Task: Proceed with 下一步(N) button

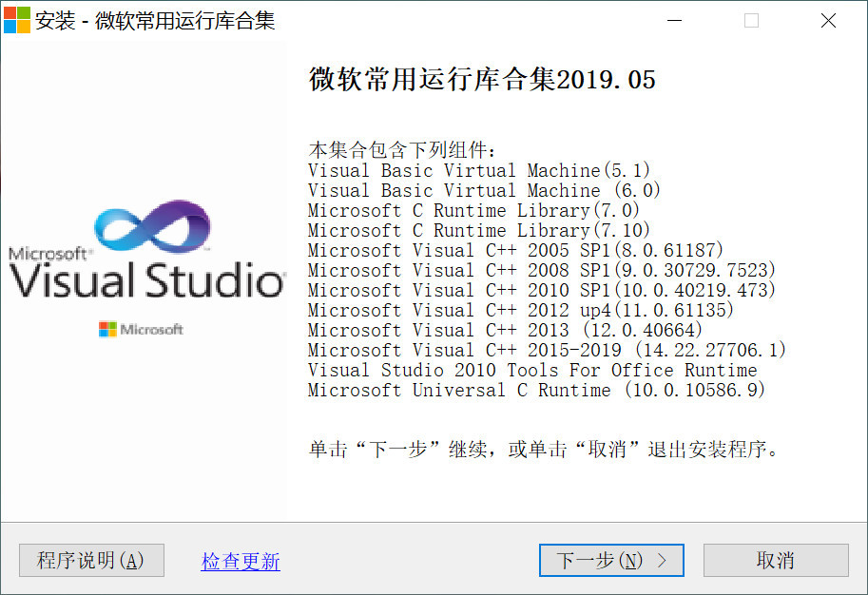Action: pyautogui.click(x=611, y=561)
